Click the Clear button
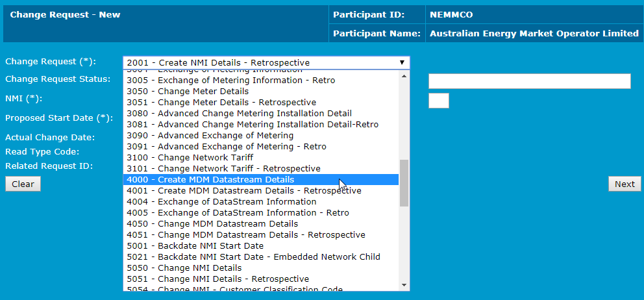 click(x=23, y=184)
